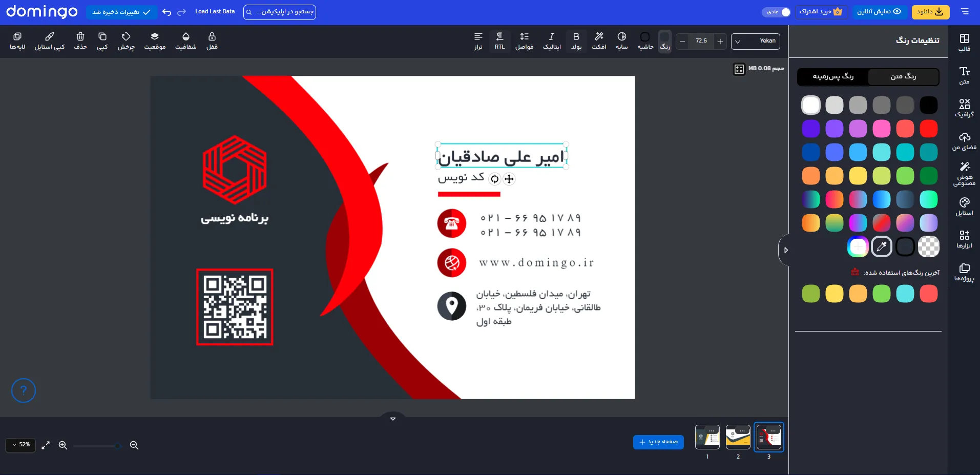Image resolution: width=980 pixels, height=475 pixels.
Task: Zoom in with the plus magnifier
Action: click(x=63, y=445)
